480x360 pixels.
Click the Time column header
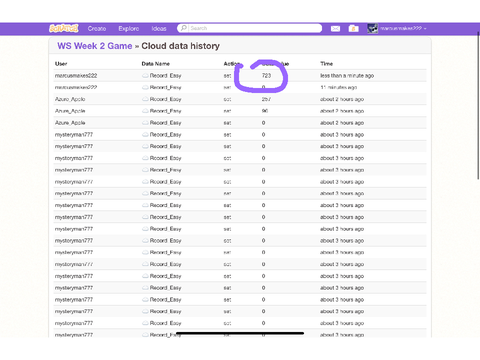pyautogui.click(x=327, y=64)
